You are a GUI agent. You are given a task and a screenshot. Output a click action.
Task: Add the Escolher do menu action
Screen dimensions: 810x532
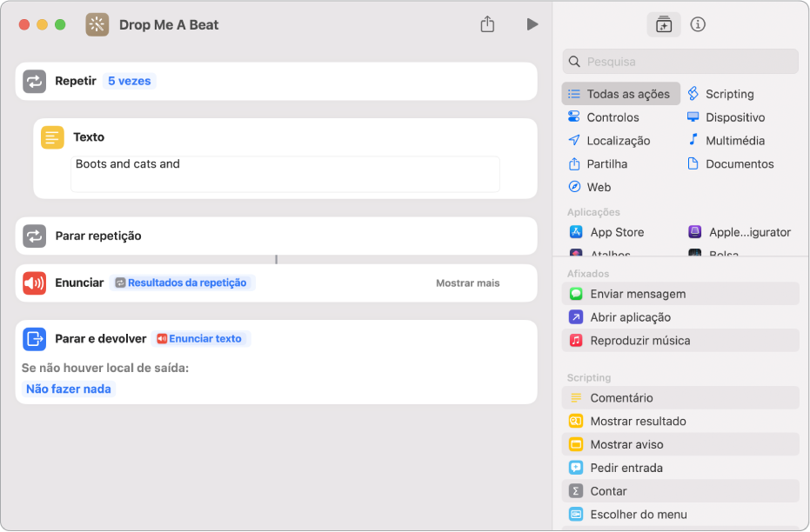680,514
